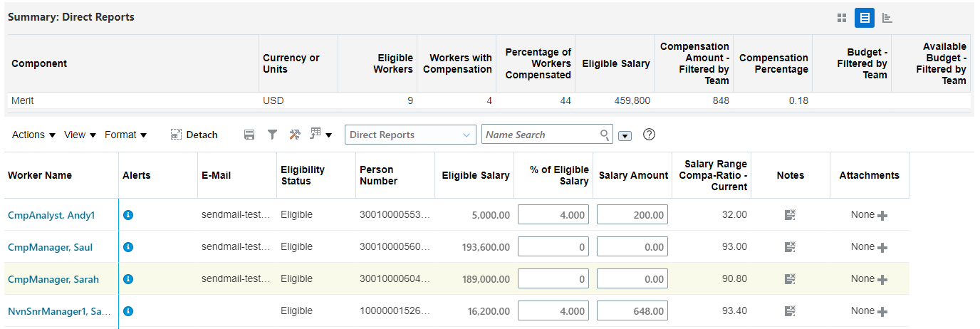
Task: Click the save icon in the toolbar
Action: click(249, 135)
